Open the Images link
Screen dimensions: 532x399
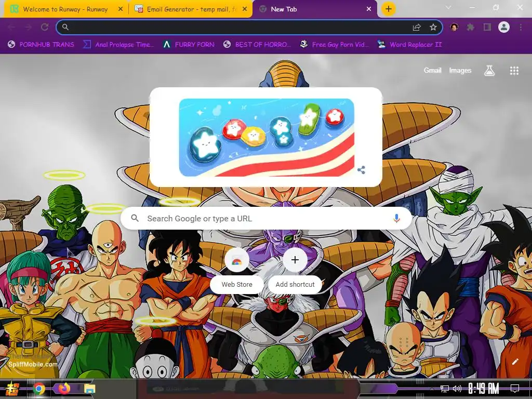coord(460,70)
